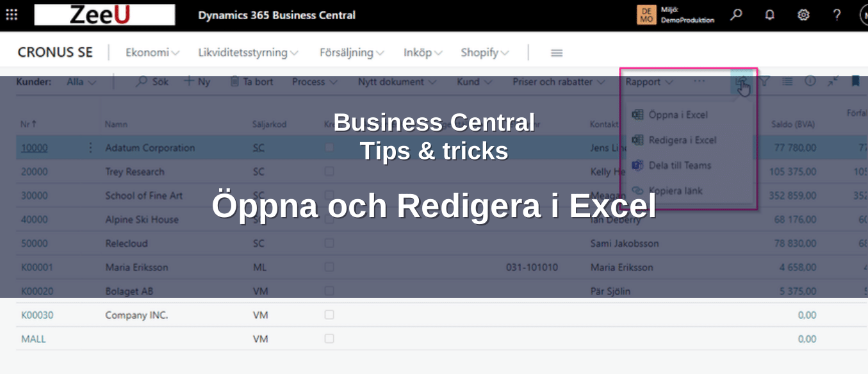Open customer number 10000
This screenshot has height=374, width=868.
[x=34, y=148]
